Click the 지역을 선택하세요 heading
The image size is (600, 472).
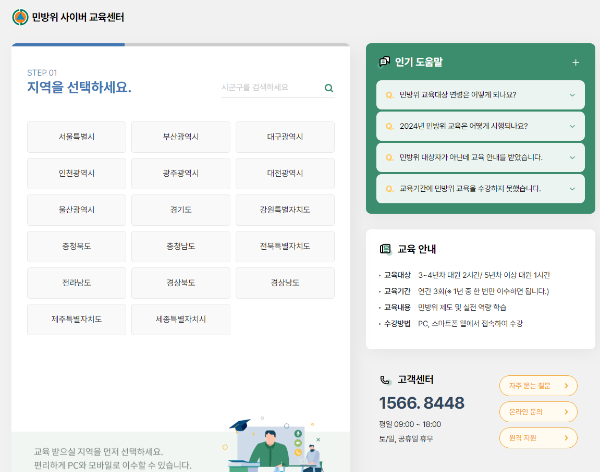[79, 88]
